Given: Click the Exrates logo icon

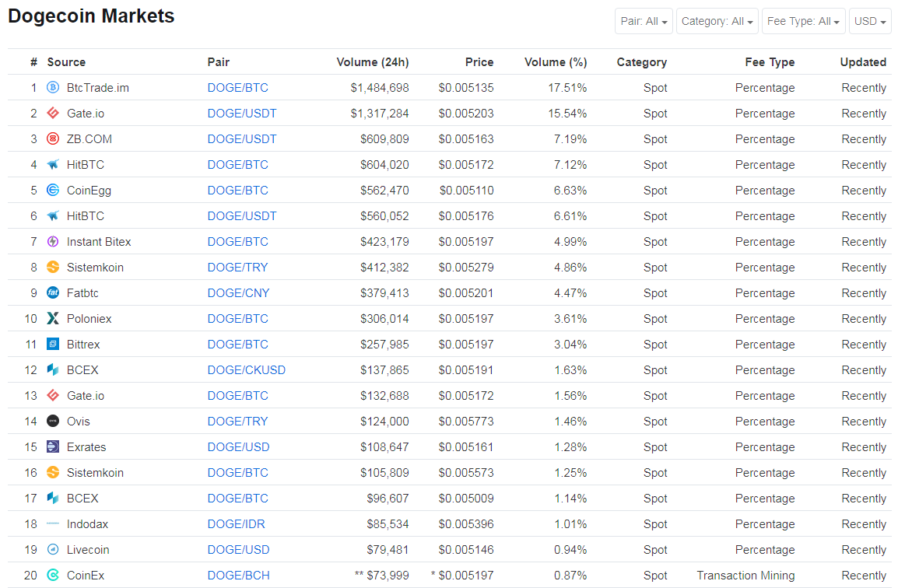Looking at the screenshot, I should click(53, 446).
